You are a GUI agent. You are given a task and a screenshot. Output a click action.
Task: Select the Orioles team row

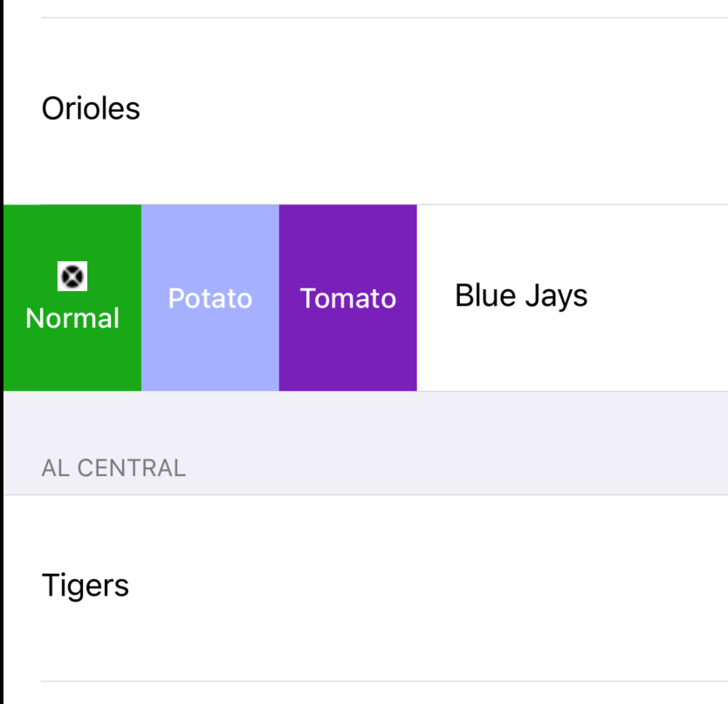click(x=366, y=111)
